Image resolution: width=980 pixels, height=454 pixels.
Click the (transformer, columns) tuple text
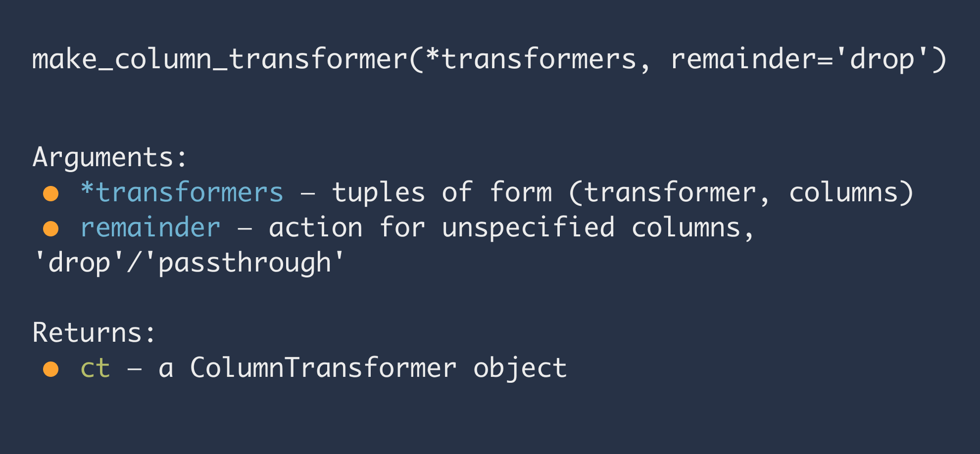741,192
